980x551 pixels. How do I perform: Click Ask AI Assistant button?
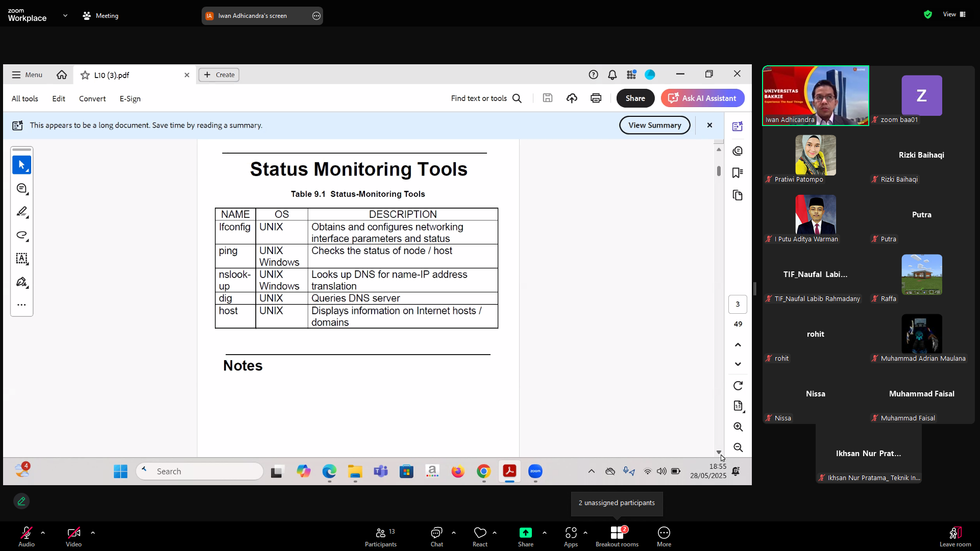tap(703, 98)
